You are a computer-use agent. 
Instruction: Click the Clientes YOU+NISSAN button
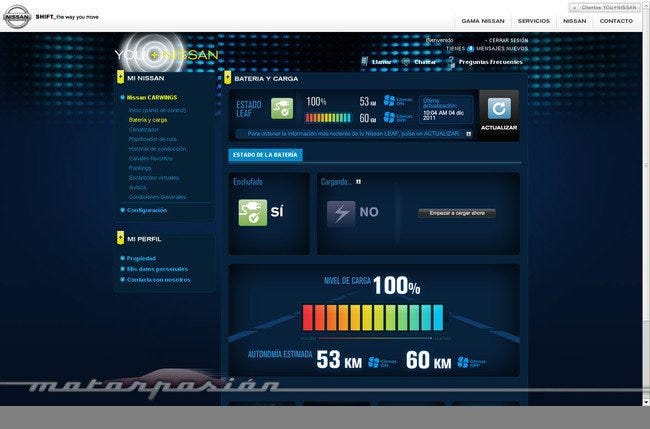click(604, 7)
